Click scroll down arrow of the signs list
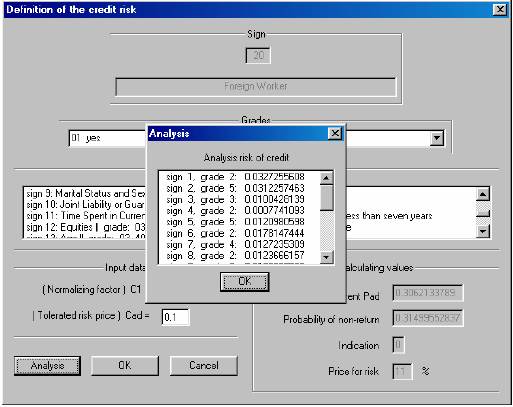This screenshot has width=513, height=407. (483, 231)
